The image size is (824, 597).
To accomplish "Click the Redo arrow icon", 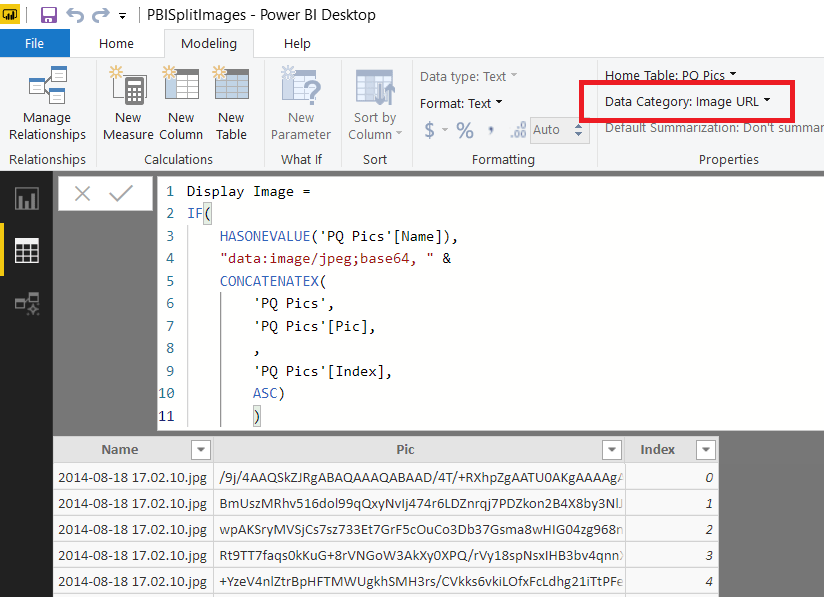I will (100, 15).
